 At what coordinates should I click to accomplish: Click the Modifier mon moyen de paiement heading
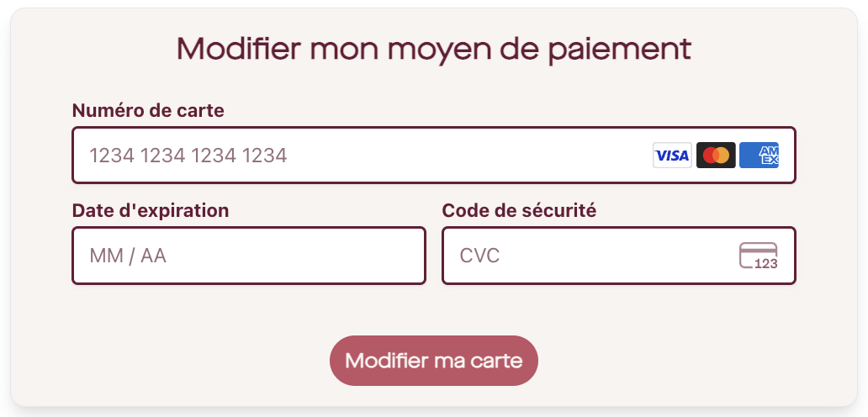(x=434, y=50)
